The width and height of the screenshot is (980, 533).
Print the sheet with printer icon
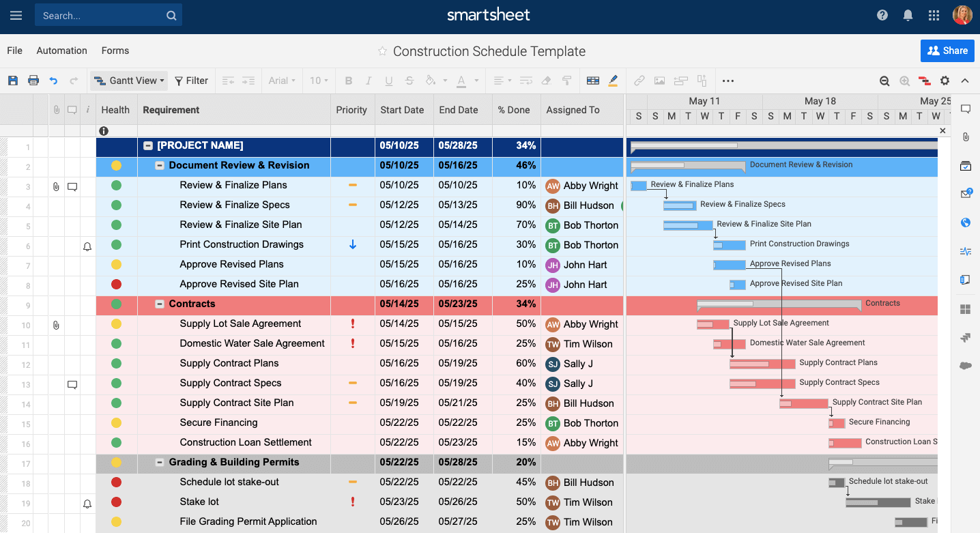[x=33, y=81]
